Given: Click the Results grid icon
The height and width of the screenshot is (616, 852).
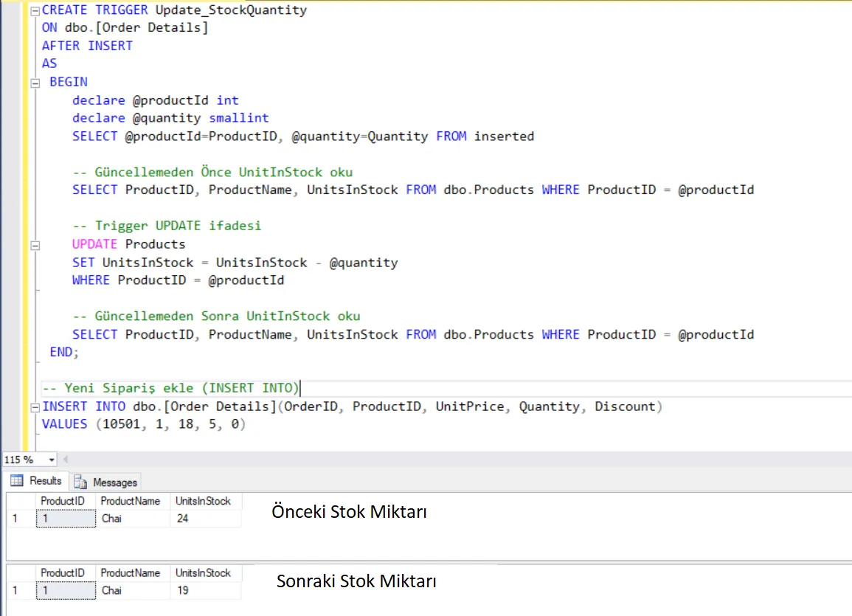Looking at the screenshot, I should point(17,481).
